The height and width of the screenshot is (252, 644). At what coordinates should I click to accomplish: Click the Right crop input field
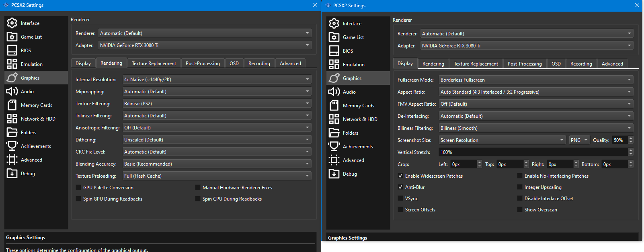[560, 164]
